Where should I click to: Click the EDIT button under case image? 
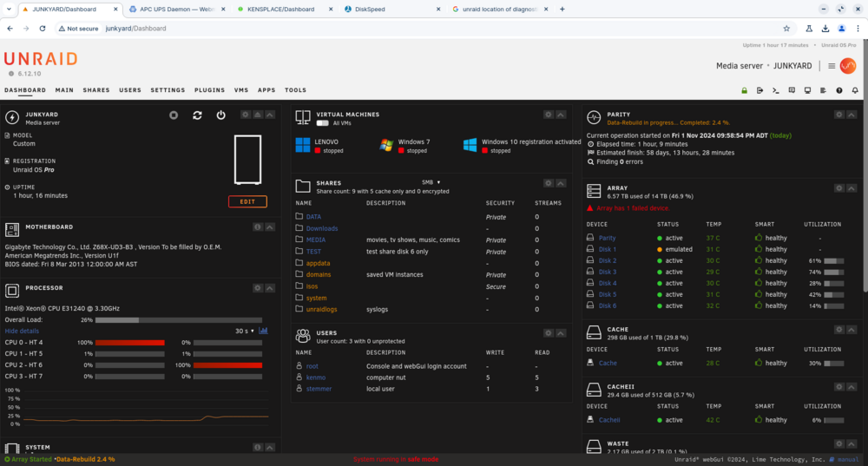(x=247, y=201)
